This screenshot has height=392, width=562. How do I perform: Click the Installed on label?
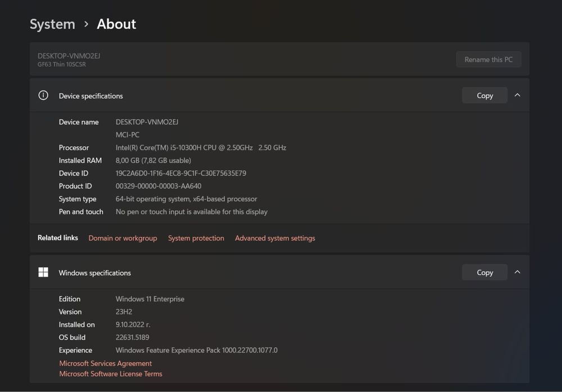point(76,325)
